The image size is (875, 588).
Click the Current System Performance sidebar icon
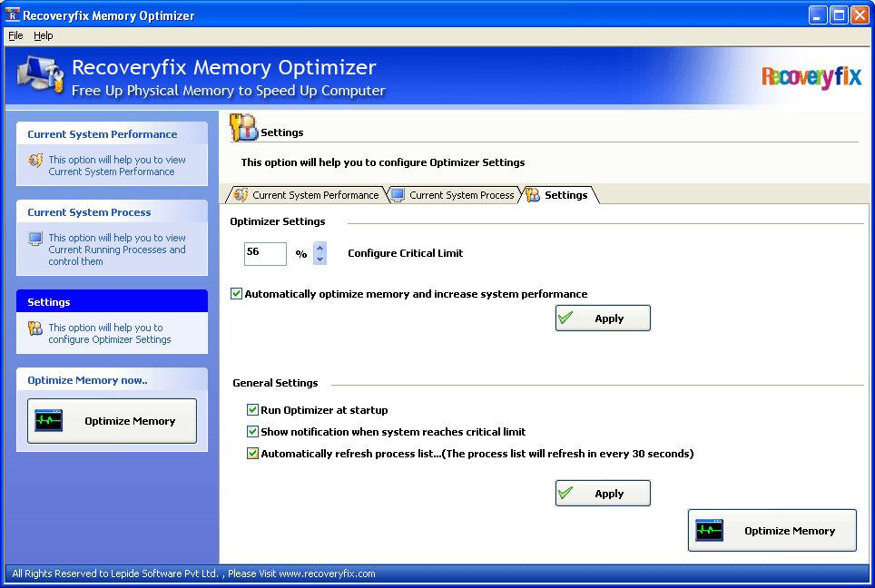point(35,161)
